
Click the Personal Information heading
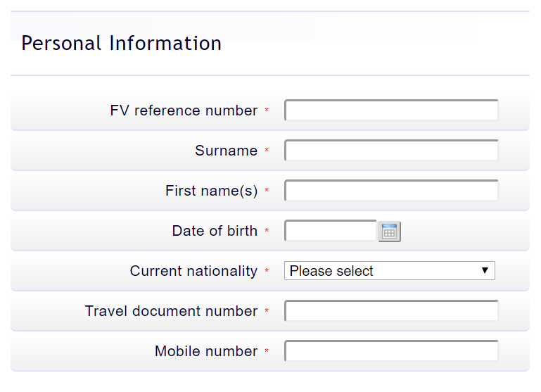[x=121, y=44]
